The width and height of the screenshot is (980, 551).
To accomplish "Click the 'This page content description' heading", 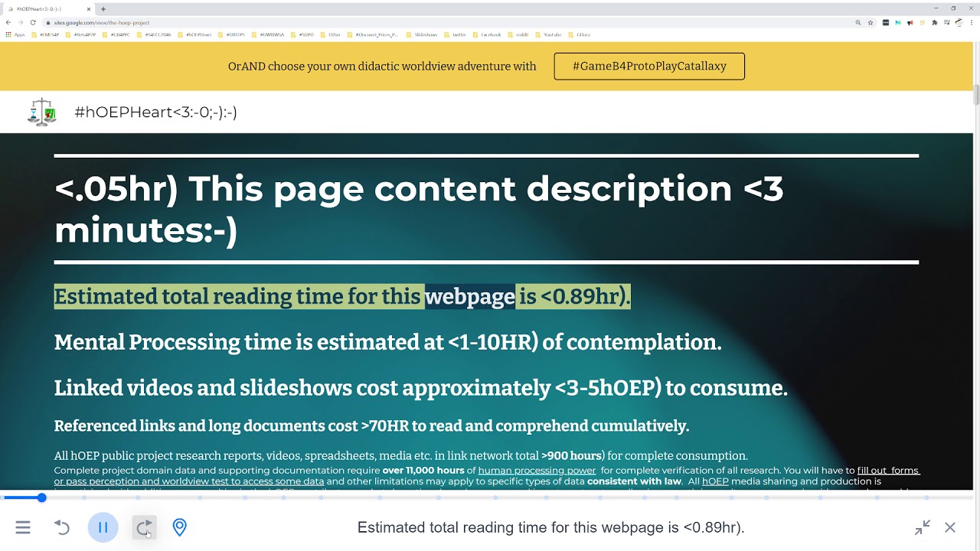I will coord(419,209).
